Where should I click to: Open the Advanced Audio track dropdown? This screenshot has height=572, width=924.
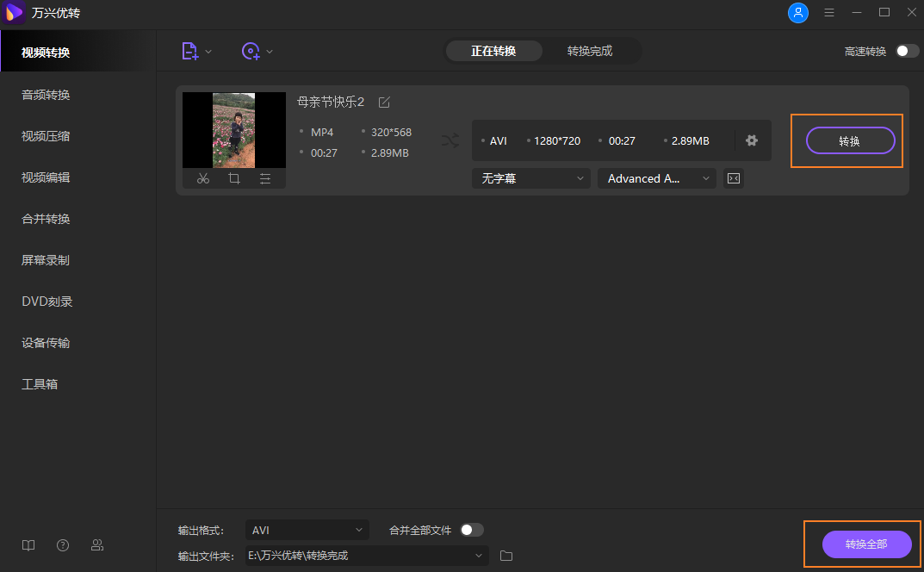coord(656,178)
